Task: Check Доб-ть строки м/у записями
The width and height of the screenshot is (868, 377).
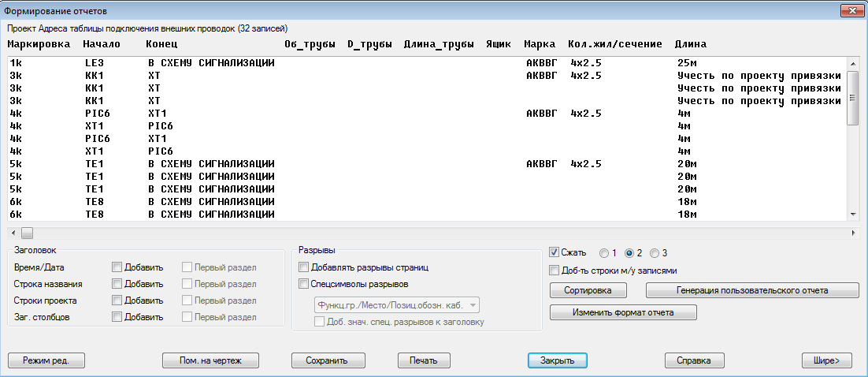Action: click(554, 271)
